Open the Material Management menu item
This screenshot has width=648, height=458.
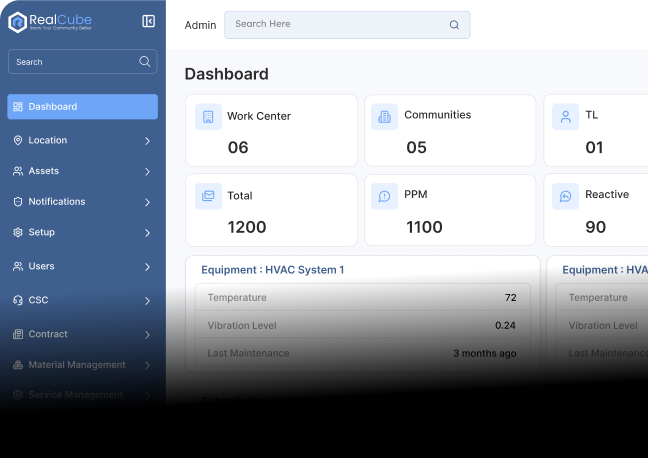(x=83, y=365)
